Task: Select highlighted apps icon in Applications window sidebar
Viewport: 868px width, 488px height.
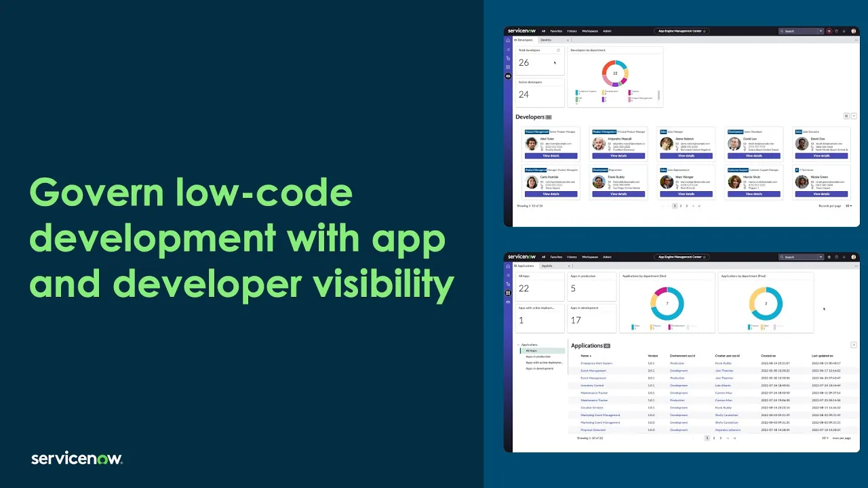Action: pyautogui.click(x=508, y=293)
